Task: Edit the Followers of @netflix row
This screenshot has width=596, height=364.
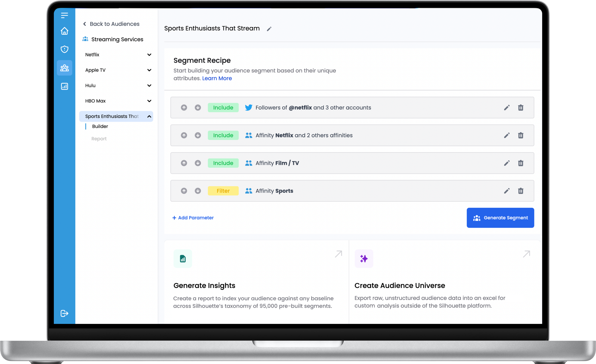Action: [x=507, y=108]
